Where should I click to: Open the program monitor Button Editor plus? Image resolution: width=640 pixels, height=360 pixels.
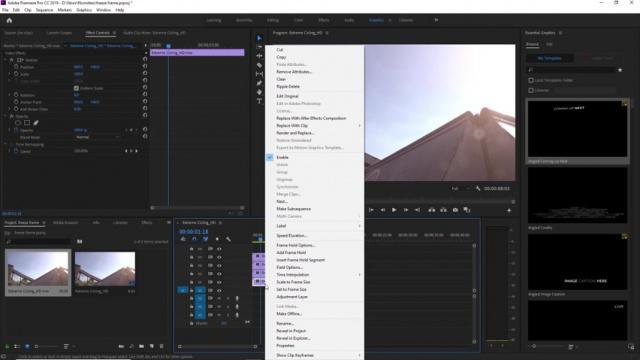[x=509, y=210]
